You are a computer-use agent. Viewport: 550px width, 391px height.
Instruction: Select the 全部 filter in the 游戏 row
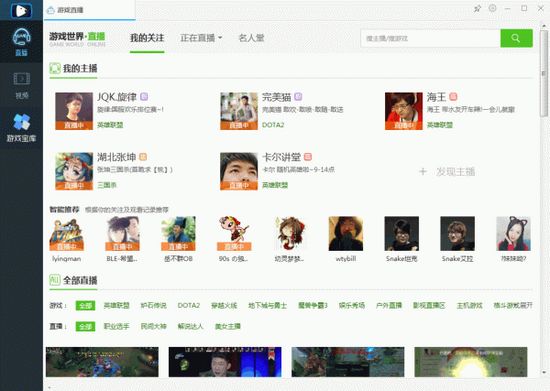(x=85, y=305)
